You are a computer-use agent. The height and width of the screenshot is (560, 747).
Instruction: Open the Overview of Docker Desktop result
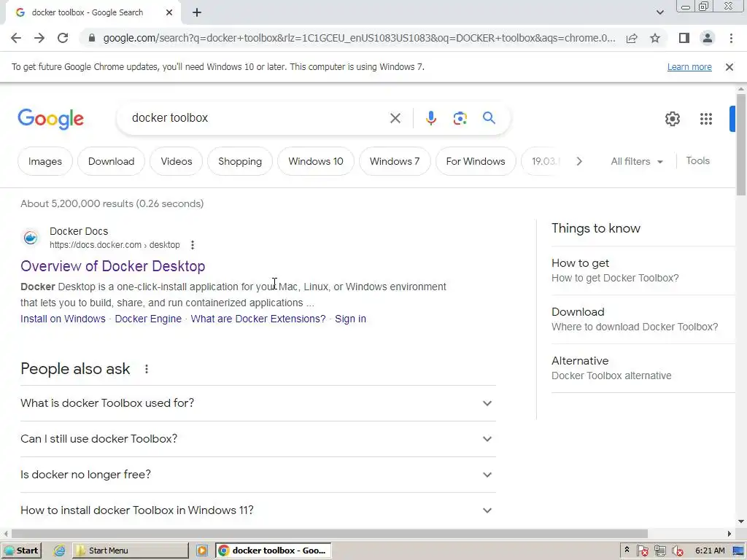[x=112, y=266]
